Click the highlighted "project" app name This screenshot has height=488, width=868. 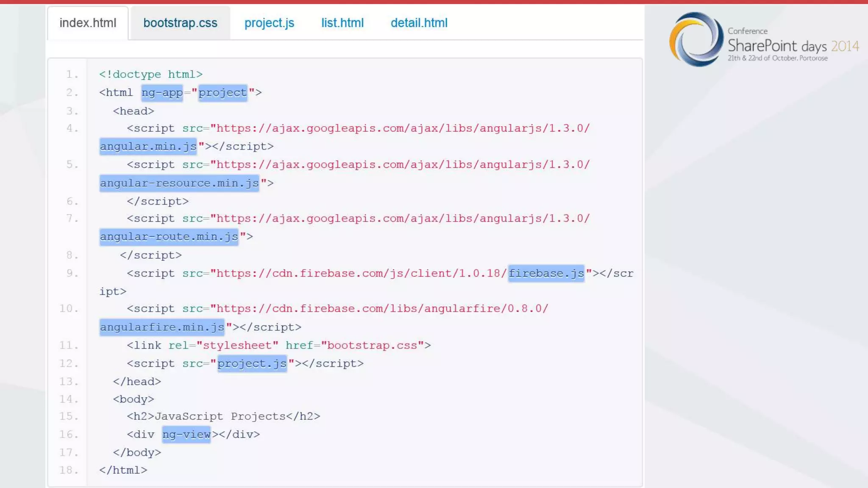(223, 93)
